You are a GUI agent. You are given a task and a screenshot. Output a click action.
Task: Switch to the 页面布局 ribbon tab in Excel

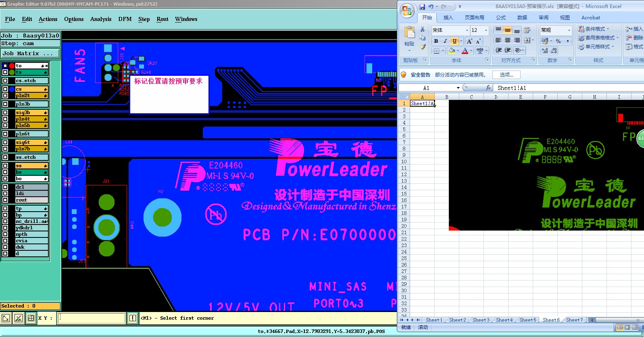pyautogui.click(x=475, y=18)
